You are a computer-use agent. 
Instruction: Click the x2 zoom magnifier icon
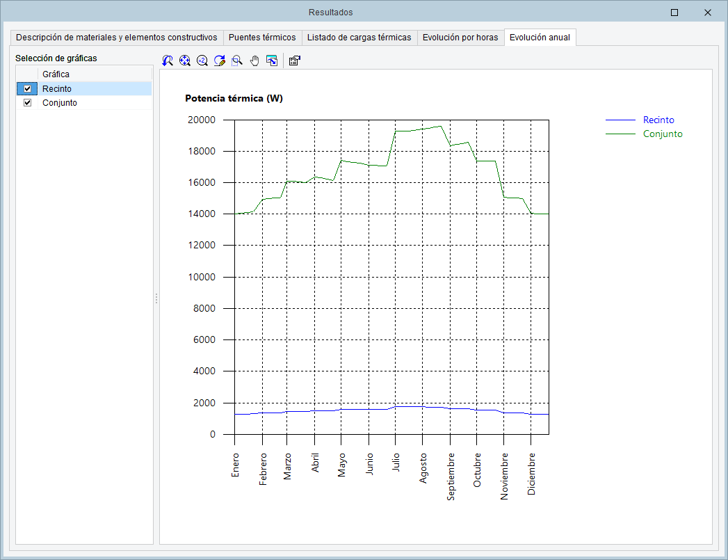(202, 61)
